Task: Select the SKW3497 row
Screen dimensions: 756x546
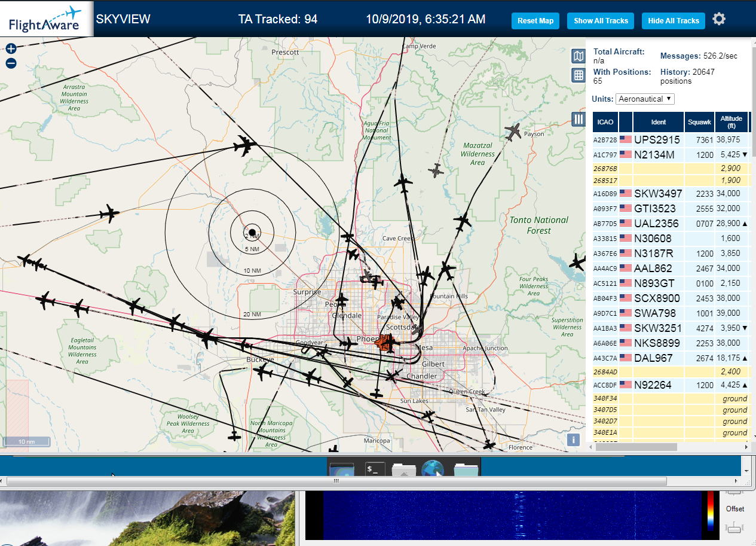Action: (x=671, y=194)
